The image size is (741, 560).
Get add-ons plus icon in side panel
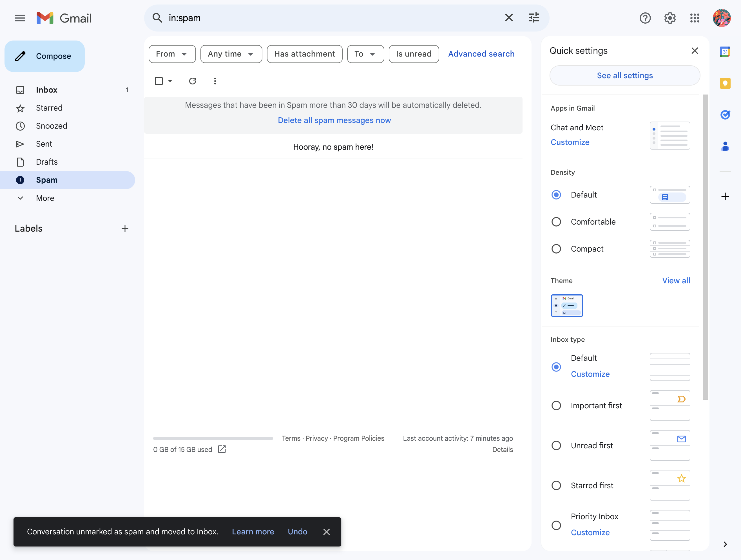725,196
